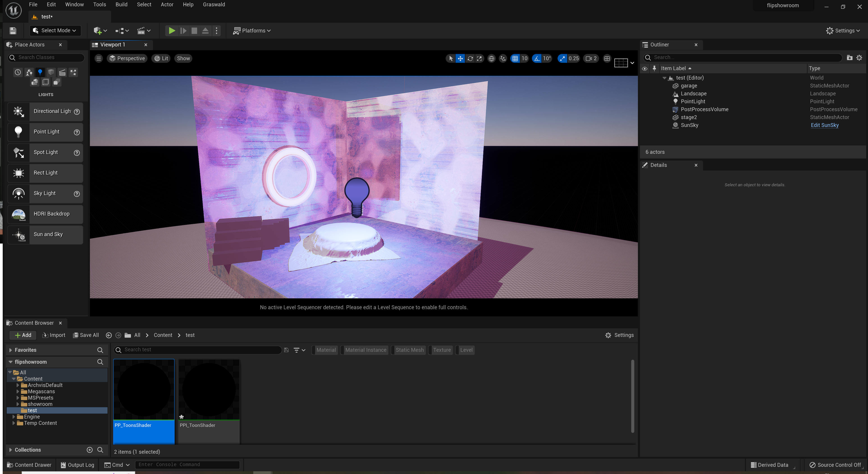Click the Sky Light actor icon
Image resolution: width=868 pixels, height=474 pixels.
tap(18, 193)
